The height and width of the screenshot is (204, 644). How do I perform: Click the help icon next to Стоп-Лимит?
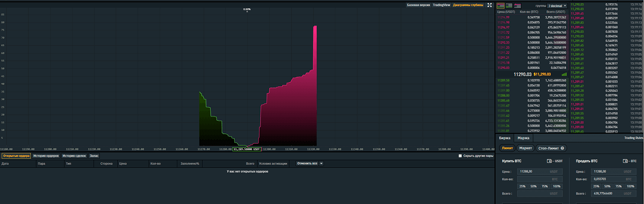[562, 148]
